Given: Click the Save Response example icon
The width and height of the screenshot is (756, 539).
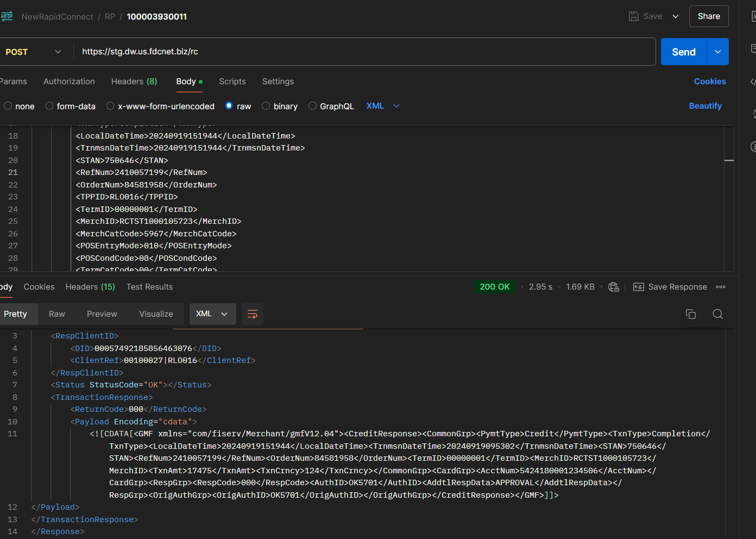Looking at the screenshot, I should 639,287.
